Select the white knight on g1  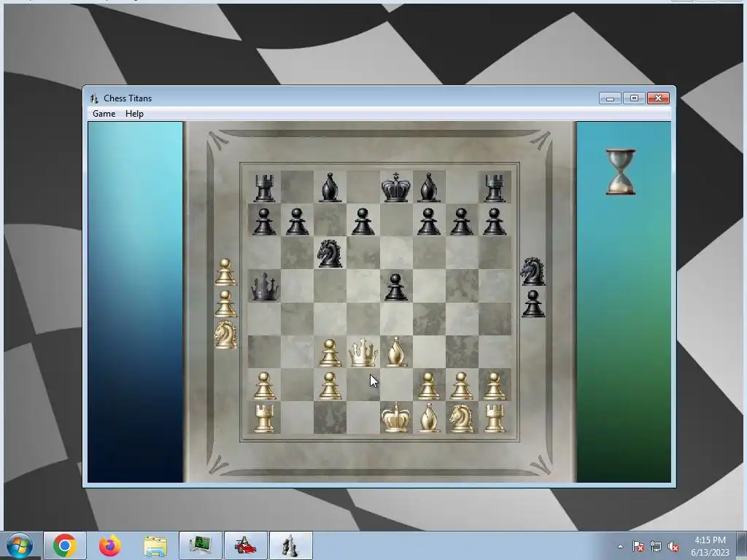pyautogui.click(x=462, y=418)
